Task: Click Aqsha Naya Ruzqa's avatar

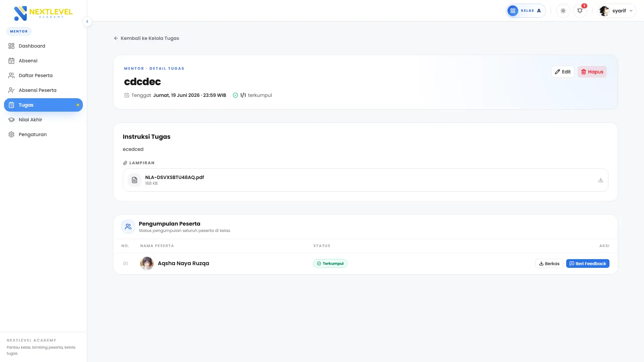Action: (147, 263)
